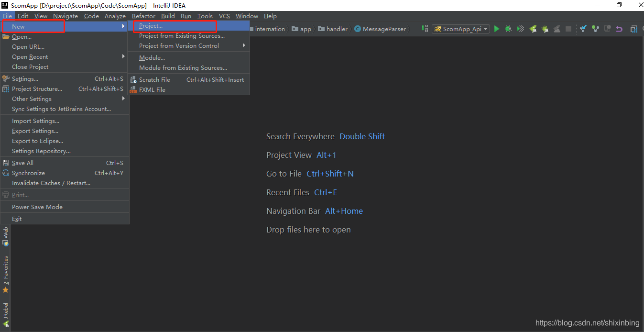Select Project from Existing Sources...
644x332 pixels.
click(189, 35)
